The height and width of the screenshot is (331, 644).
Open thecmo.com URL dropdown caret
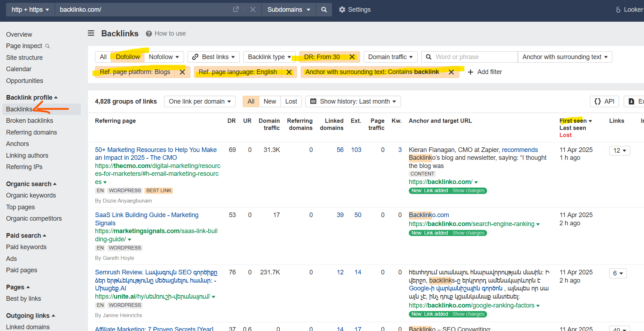pyautogui.click(x=105, y=182)
